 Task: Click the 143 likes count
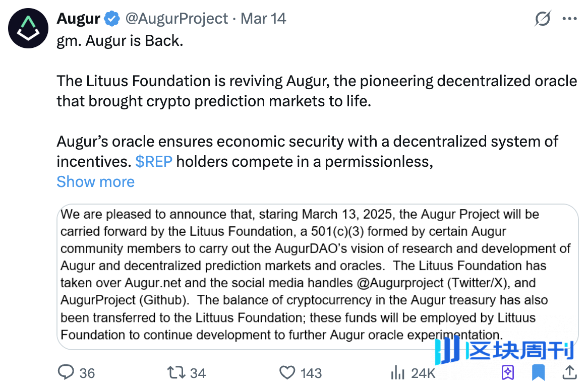311,373
